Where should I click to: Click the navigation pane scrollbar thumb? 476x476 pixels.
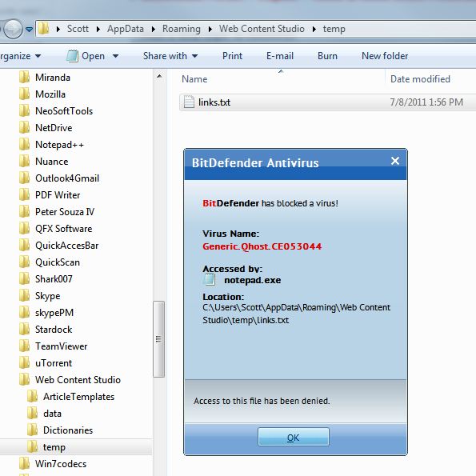(158, 339)
